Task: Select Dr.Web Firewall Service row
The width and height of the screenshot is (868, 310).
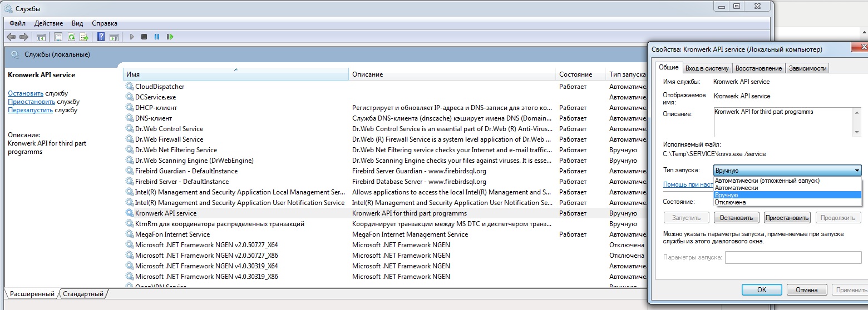Action: [385, 139]
